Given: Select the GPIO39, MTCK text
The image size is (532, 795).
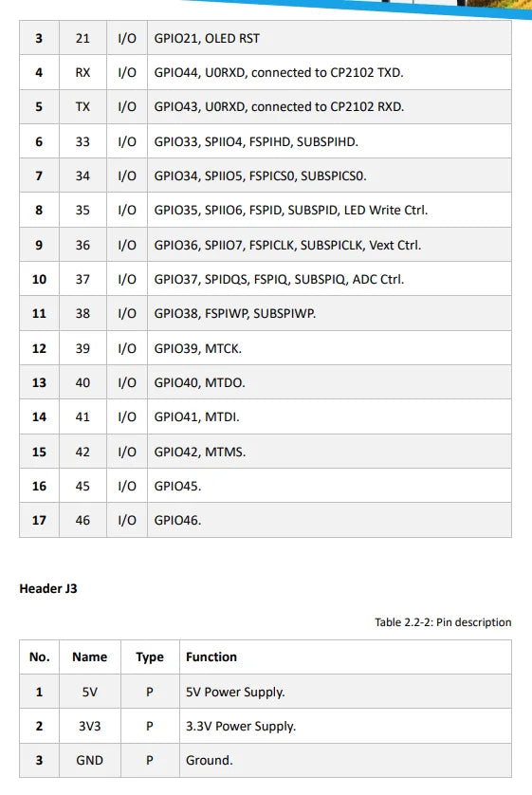Looking at the screenshot, I should point(197,348).
